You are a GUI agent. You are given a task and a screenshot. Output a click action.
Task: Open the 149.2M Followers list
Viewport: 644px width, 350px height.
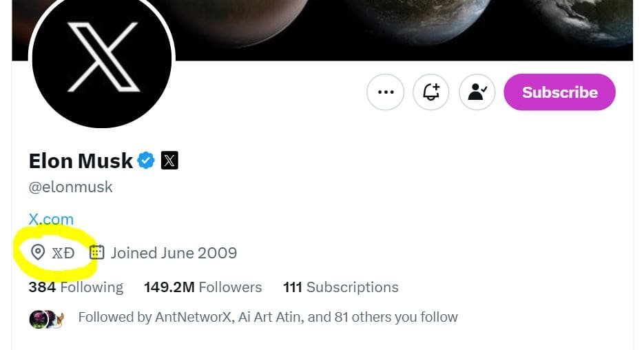[x=202, y=287]
